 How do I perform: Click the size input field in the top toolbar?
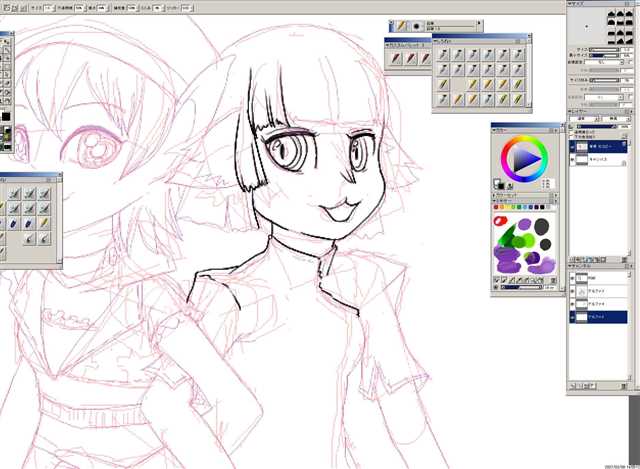point(47,7)
